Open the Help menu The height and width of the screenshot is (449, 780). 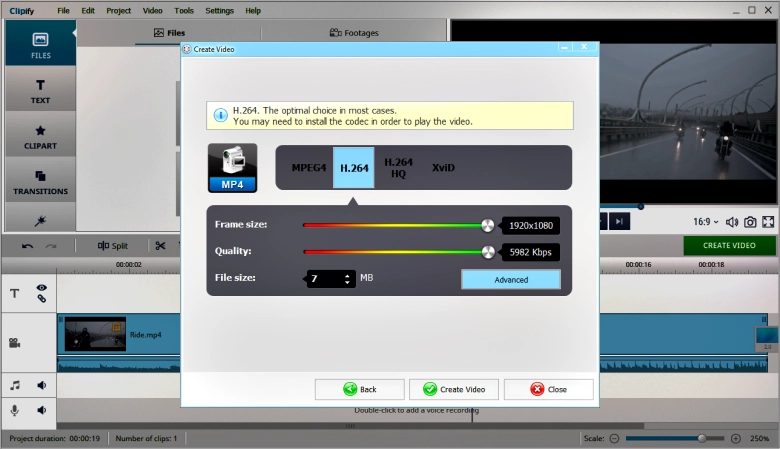[253, 10]
